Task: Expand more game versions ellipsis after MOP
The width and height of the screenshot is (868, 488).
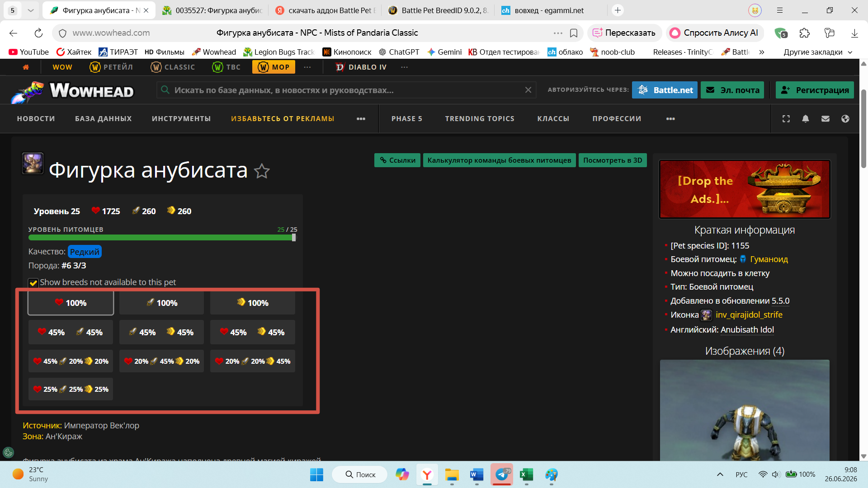Action: [x=307, y=67]
